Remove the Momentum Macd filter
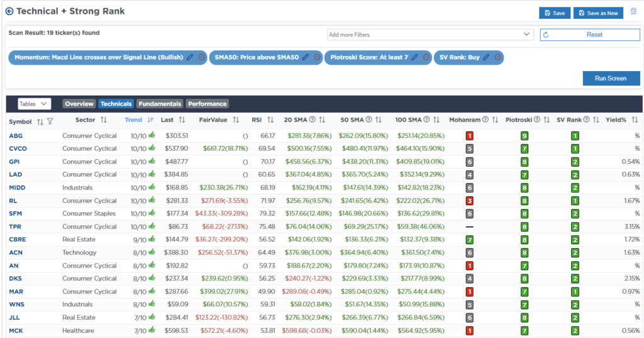Image resolution: width=644 pixels, height=338 pixels. pyautogui.click(x=201, y=57)
